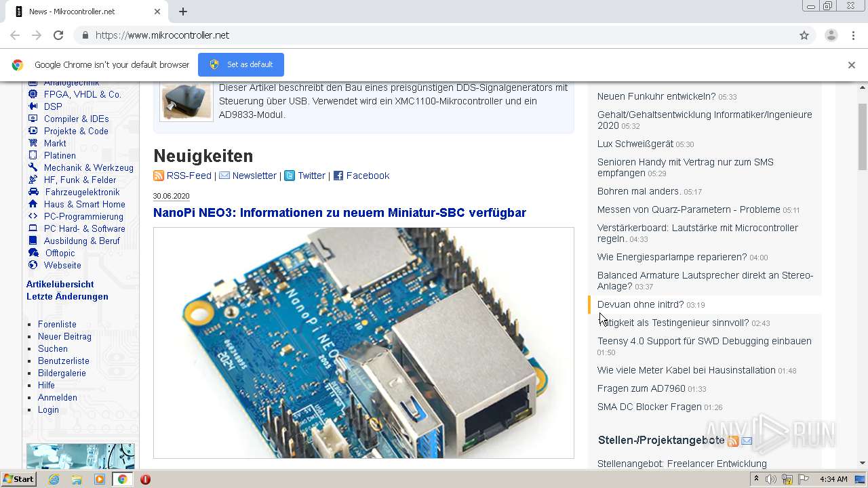Click the Windows Start button
This screenshot has height=488, width=868.
point(18,479)
